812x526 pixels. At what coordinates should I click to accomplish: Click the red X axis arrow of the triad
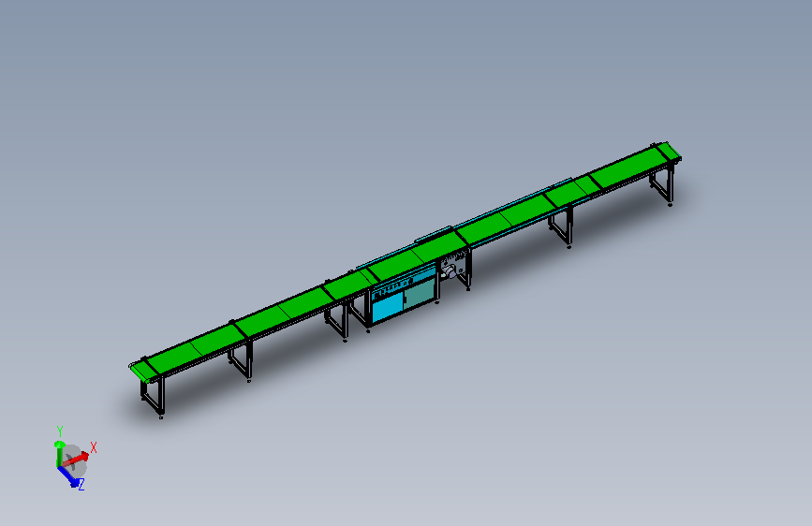point(77,459)
